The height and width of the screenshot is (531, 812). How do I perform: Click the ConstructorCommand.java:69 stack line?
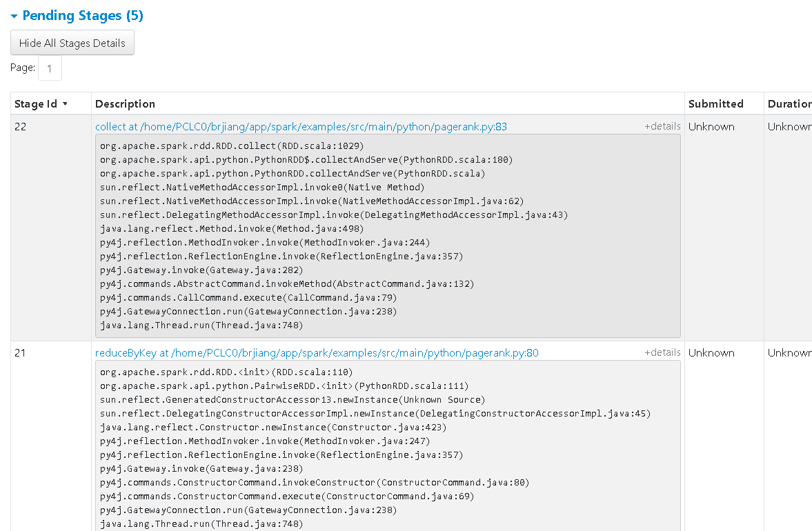coord(287,497)
